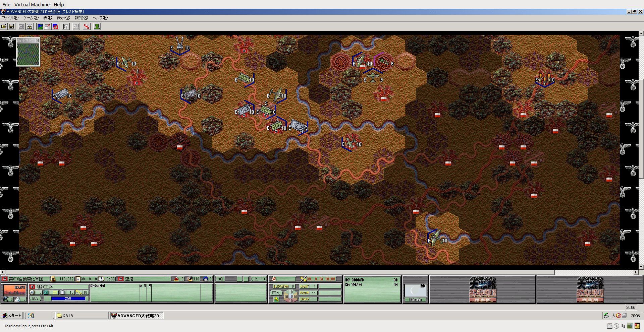Open the Virtual Machine menu
644x332 pixels.
click(32, 5)
